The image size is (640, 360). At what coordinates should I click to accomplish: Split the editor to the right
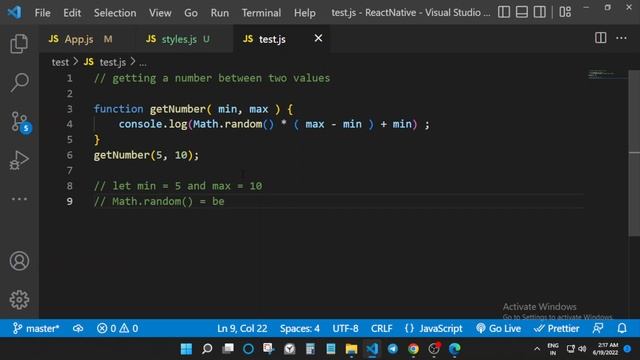600,38
